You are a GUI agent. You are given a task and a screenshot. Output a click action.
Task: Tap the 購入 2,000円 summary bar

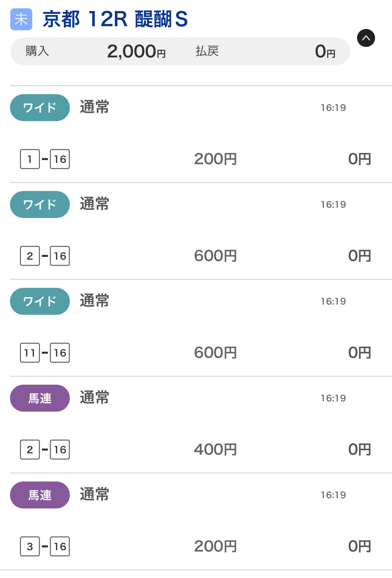point(96,51)
